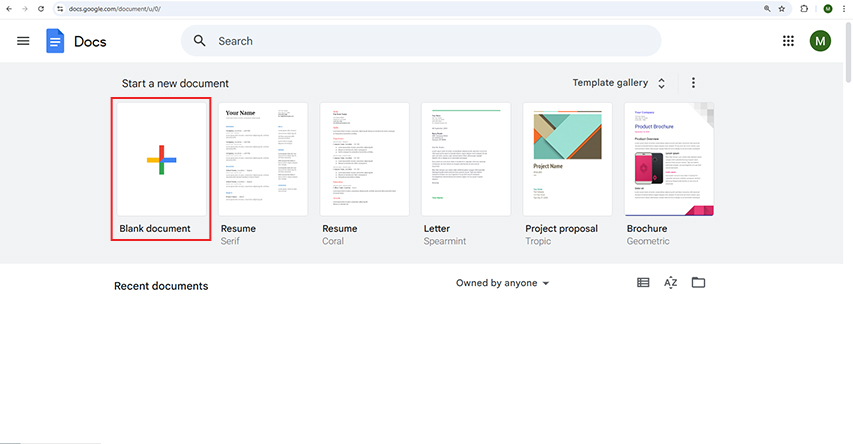
Task: Bookmark this page with the star icon
Action: point(782,9)
